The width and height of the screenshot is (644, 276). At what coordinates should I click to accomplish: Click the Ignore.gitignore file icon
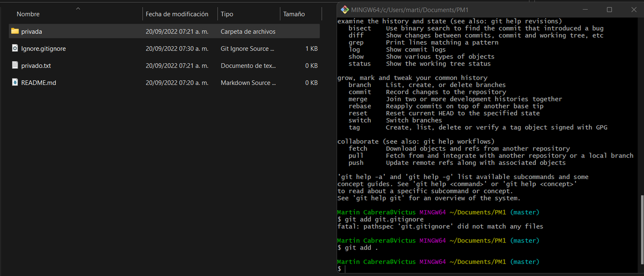15,48
